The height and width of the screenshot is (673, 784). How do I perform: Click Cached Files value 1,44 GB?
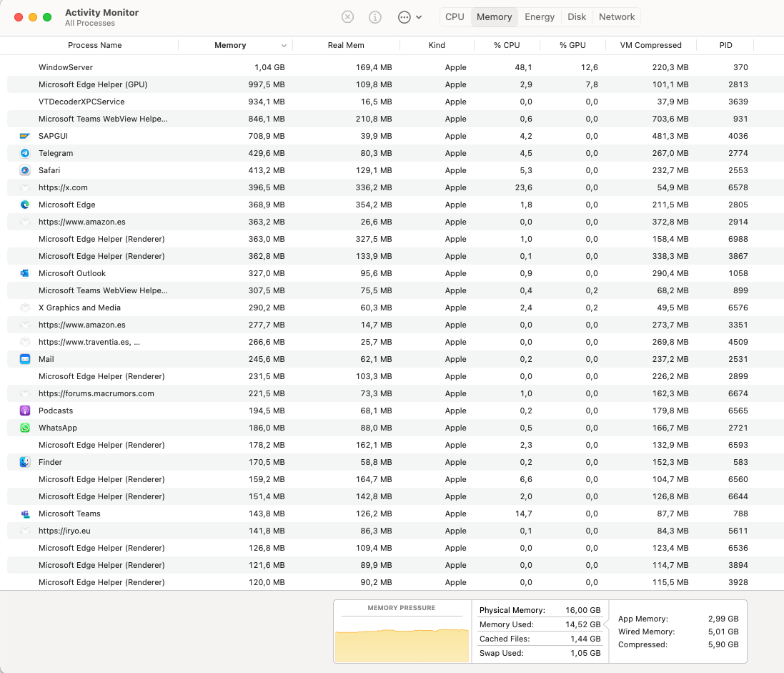click(x=585, y=639)
